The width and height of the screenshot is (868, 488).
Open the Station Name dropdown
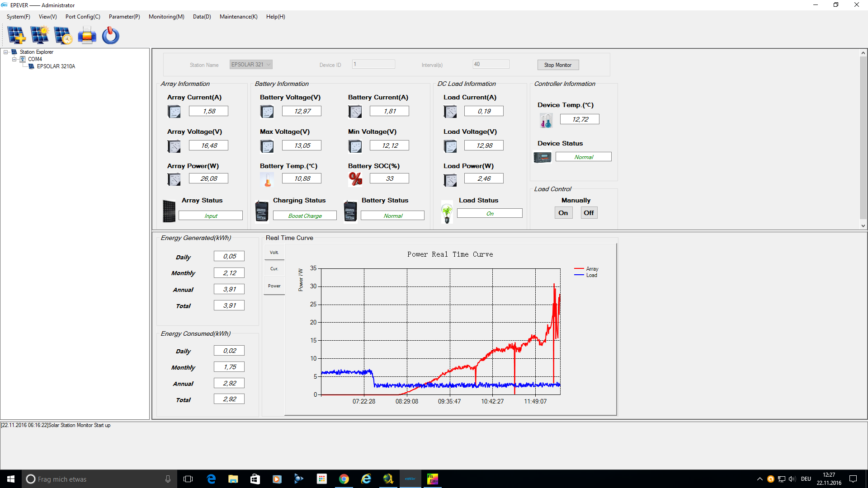point(269,65)
